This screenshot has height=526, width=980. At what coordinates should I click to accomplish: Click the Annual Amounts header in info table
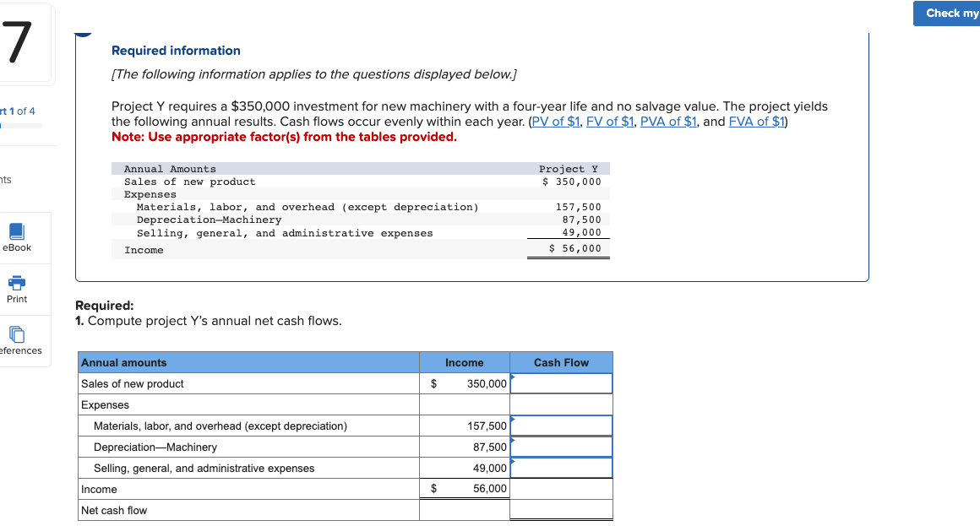click(170, 170)
